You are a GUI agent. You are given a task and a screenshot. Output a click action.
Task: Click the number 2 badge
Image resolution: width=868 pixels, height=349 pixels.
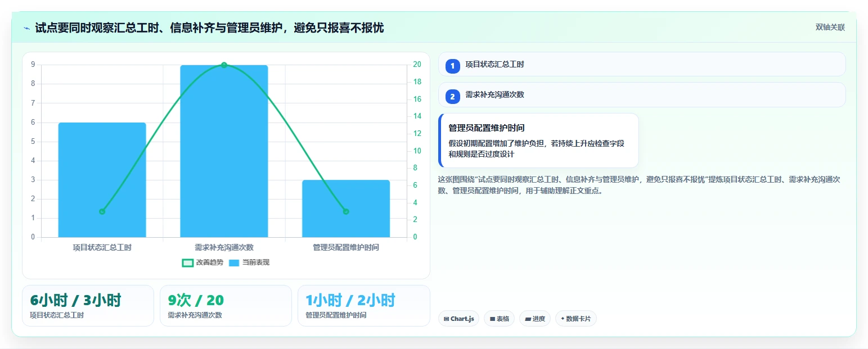(x=452, y=97)
